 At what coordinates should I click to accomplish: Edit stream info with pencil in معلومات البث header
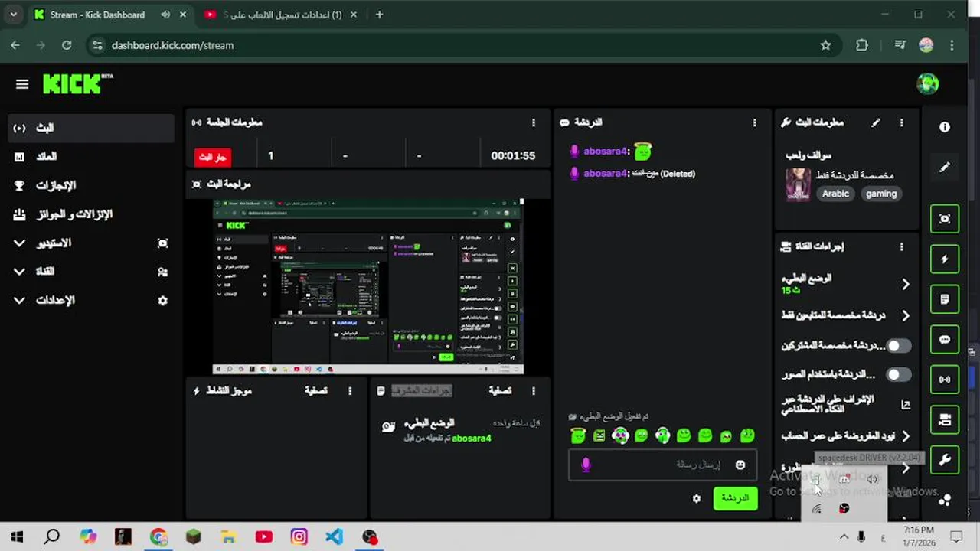876,122
